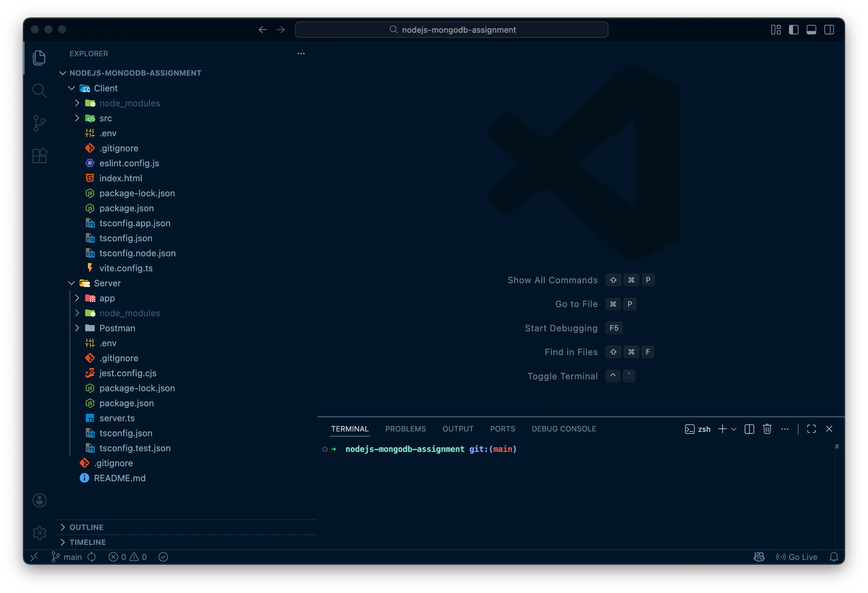
Task: Collapse the Server folder
Action: tap(72, 283)
